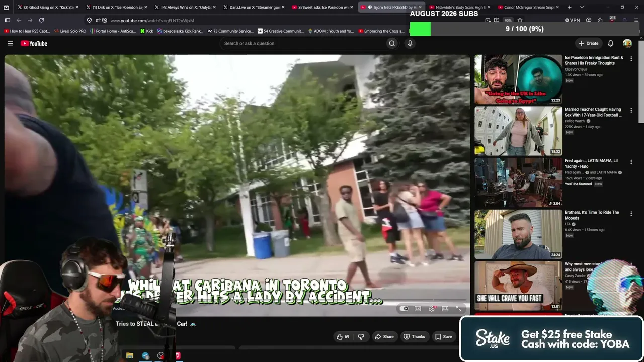This screenshot has height=362, width=644.
Task: Open the Portal Home - AntiScu bookmark
Action: (113, 31)
